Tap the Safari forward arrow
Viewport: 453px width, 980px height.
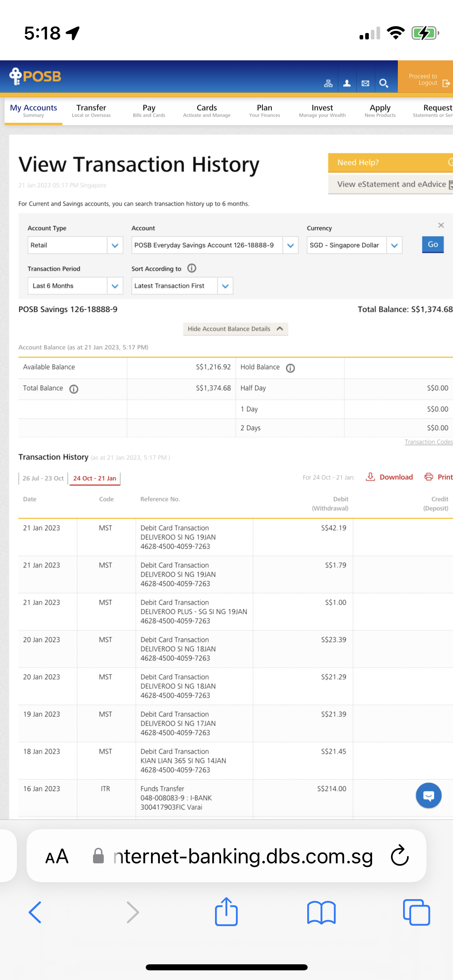click(x=132, y=912)
